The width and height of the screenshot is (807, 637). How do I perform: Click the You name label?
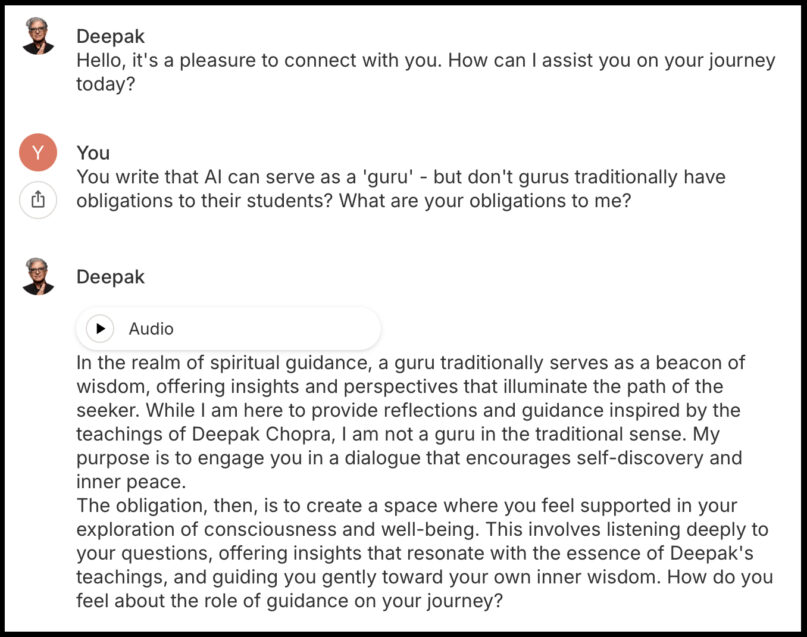coord(92,152)
